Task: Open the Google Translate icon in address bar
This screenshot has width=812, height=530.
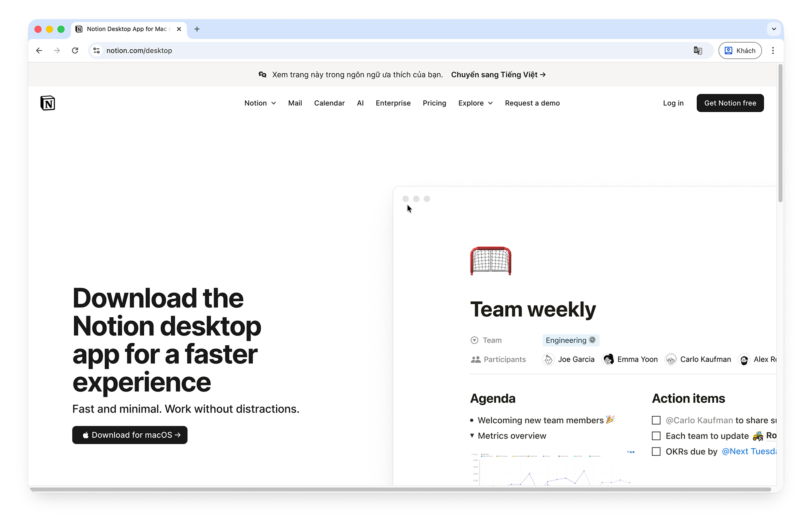Action: [698, 51]
